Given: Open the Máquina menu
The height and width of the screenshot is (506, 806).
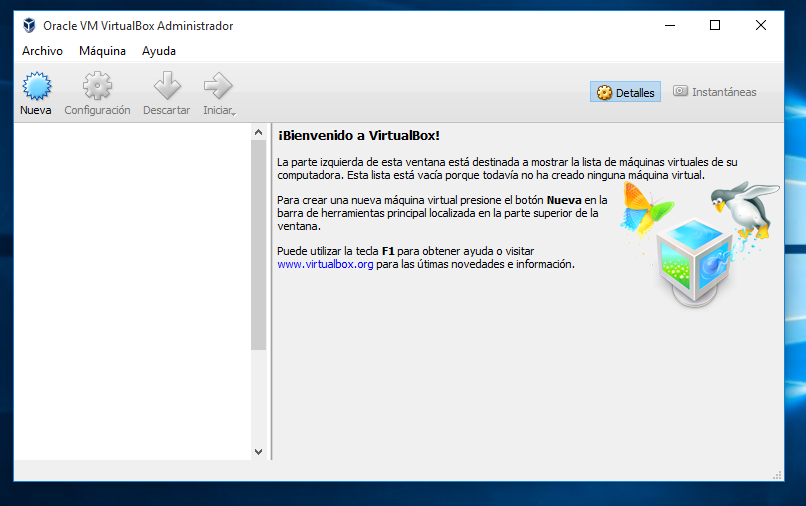Looking at the screenshot, I should click(102, 51).
